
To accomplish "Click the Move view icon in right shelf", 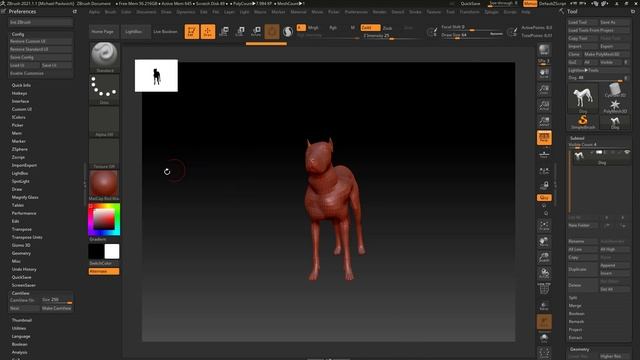I will pyautogui.click(x=544, y=242).
